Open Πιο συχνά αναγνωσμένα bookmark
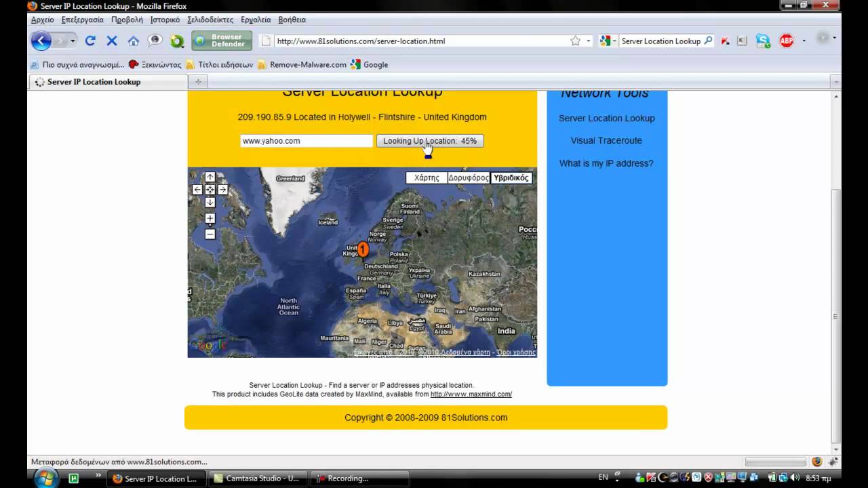This screenshot has width=868, height=488. (77, 65)
